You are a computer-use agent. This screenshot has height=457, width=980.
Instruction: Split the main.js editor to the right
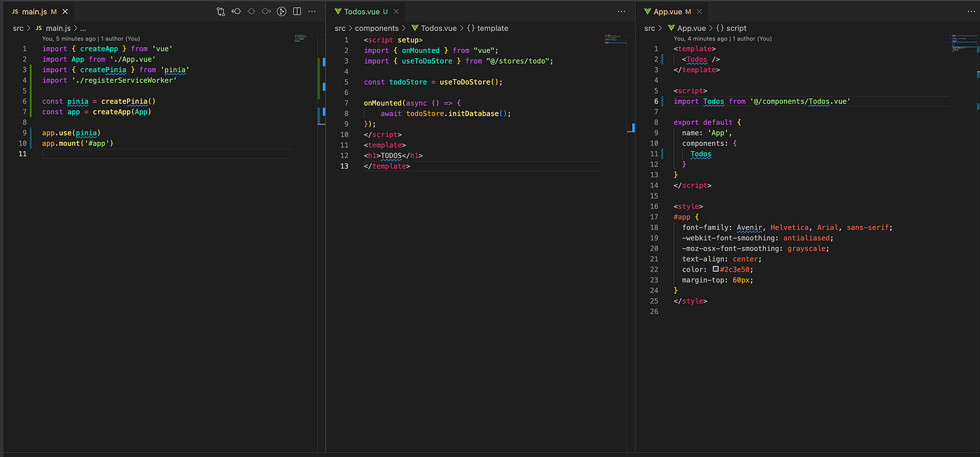tap(297, 12)
